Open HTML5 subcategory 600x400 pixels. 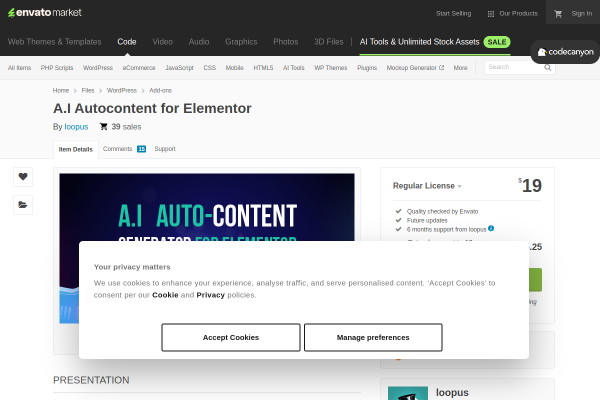[x=263, y=68]
